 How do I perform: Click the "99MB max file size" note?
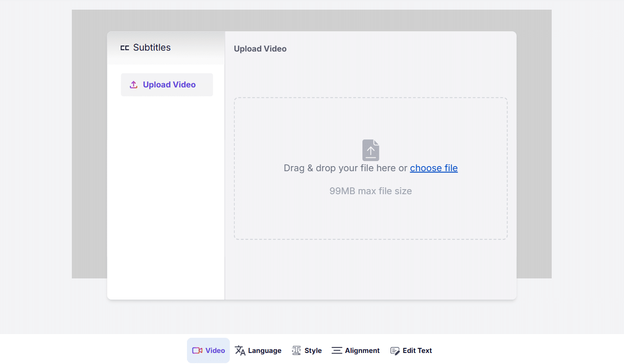pos(370,191)
